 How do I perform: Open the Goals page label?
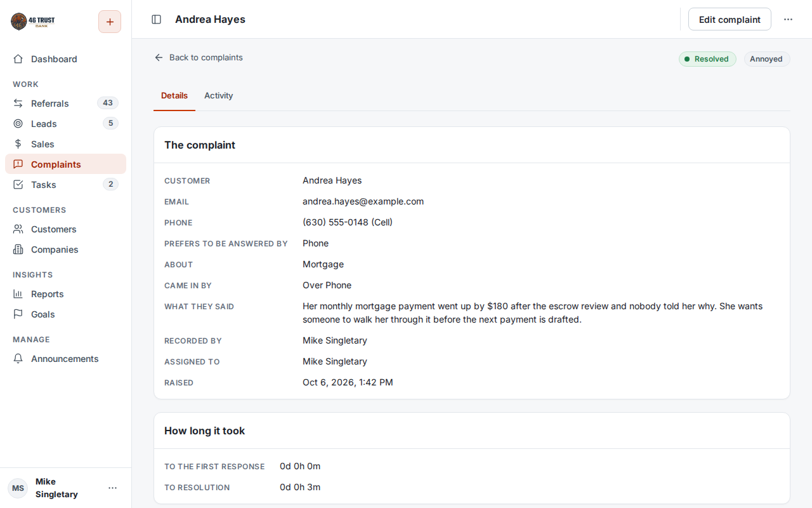point(43,314)
